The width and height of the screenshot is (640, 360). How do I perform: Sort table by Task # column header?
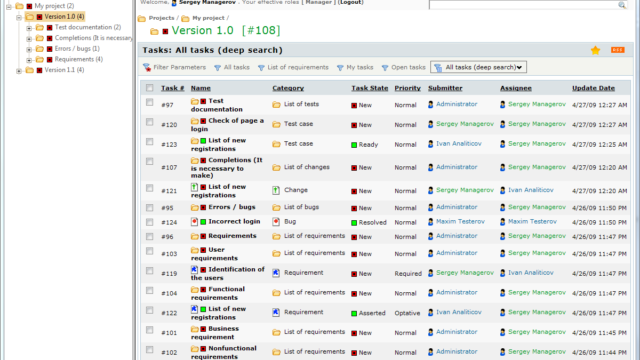click(172, 88)
